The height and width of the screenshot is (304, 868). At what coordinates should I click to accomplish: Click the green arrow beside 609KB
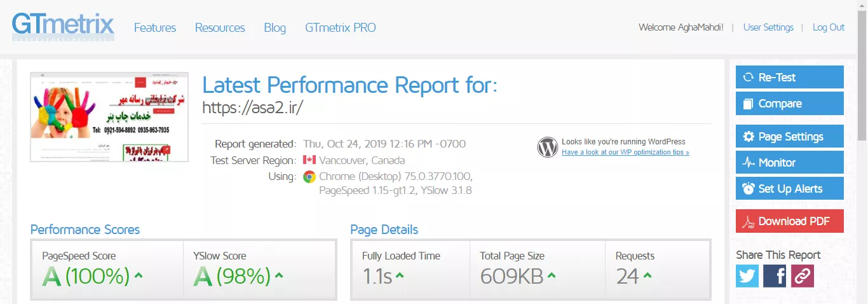(552, 275)
